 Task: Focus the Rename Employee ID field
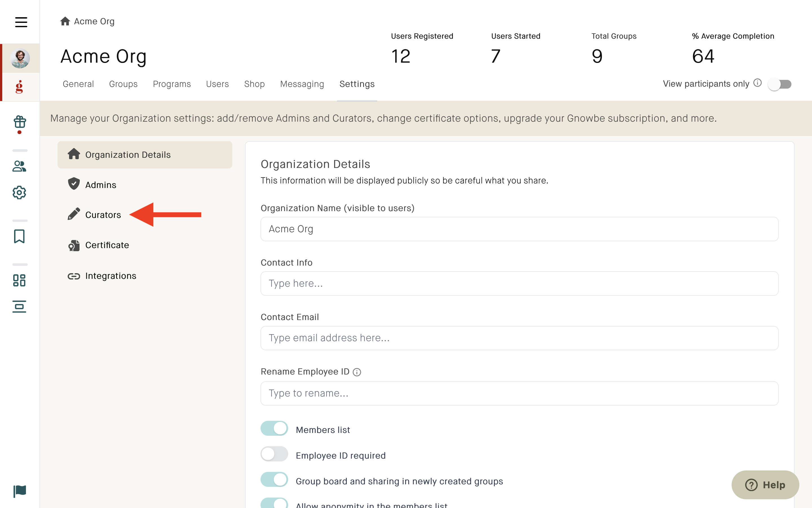pyautogui.click(x=519, y=393)
